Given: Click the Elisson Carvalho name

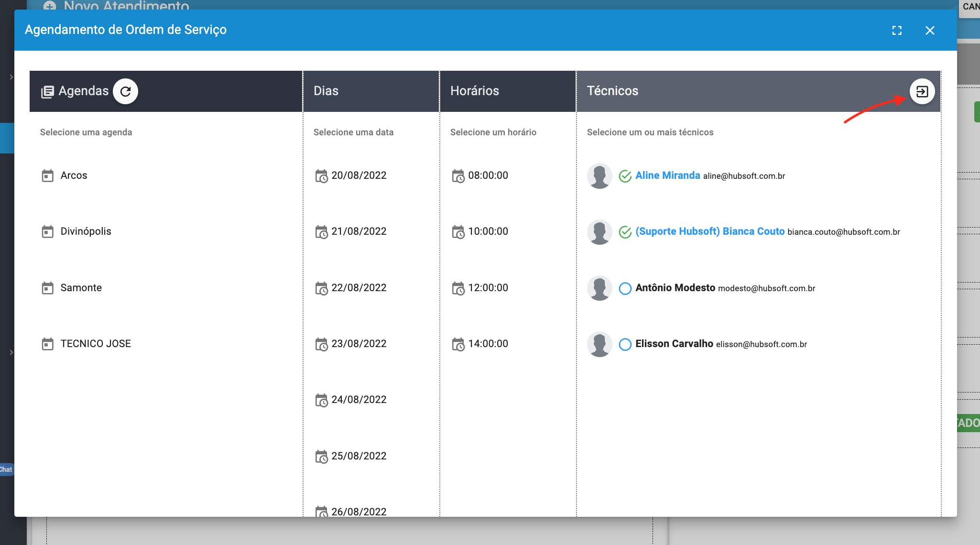Looking at the screenshot, I should 674,344.
